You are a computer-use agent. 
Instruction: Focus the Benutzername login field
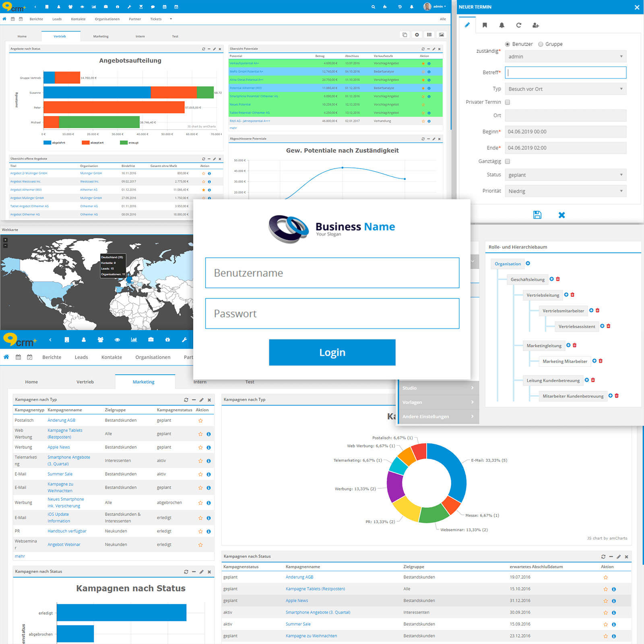tap(332, 273)
